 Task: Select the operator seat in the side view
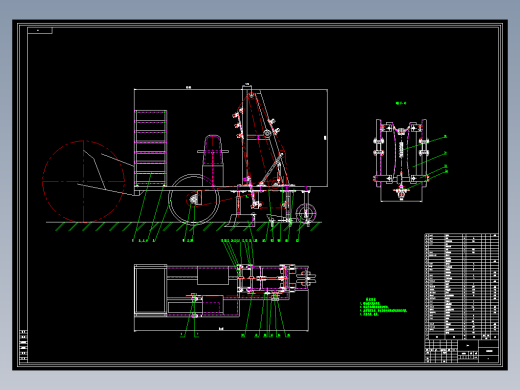pos(213,160)
